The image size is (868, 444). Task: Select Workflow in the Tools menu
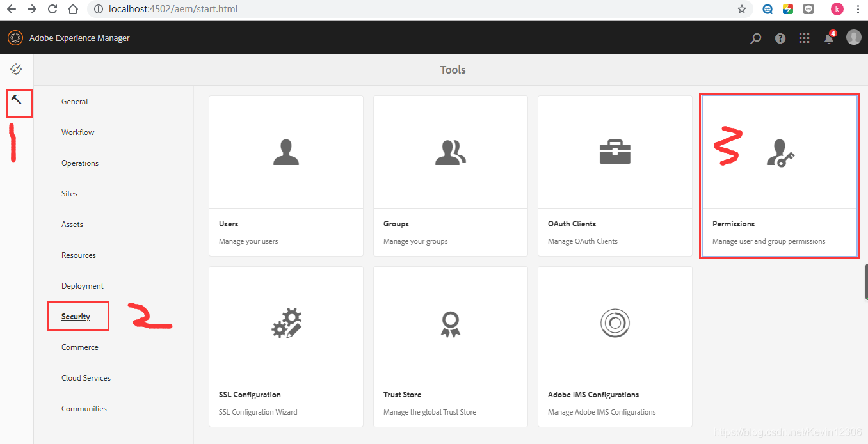(78, 132)
